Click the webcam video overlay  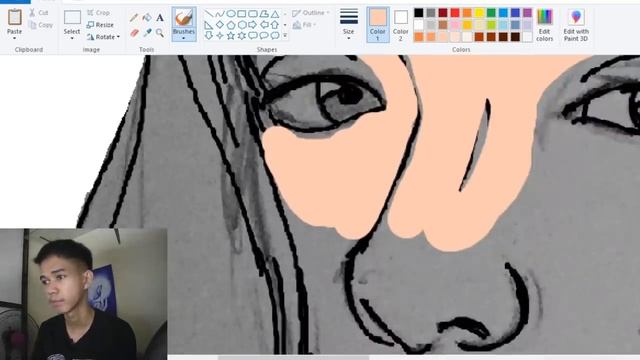(84, 294)
